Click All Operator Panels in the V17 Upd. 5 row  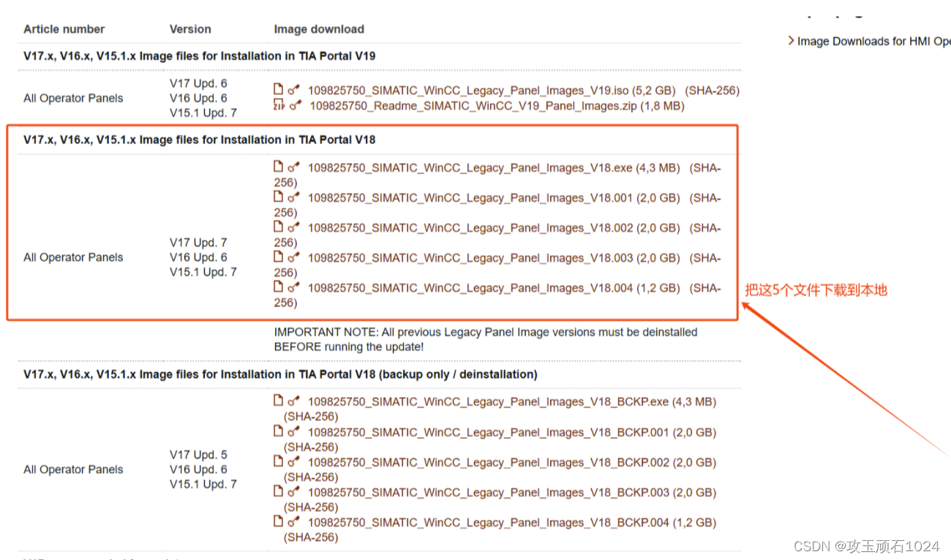click(73, 469)
